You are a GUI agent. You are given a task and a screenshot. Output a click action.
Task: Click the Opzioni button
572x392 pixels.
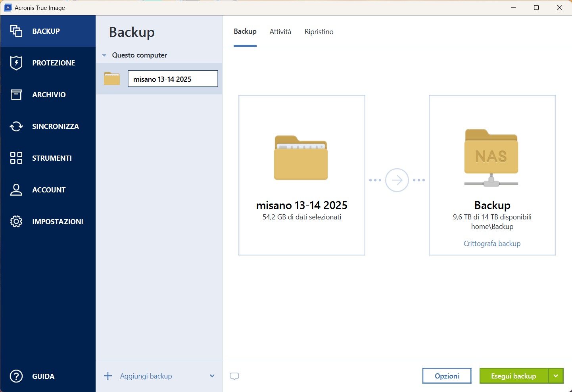447,376
